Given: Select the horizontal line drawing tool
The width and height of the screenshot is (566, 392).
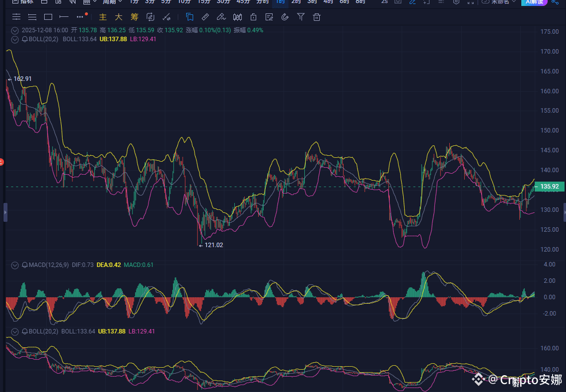Looking at the screenshot, I should point(64,17).
